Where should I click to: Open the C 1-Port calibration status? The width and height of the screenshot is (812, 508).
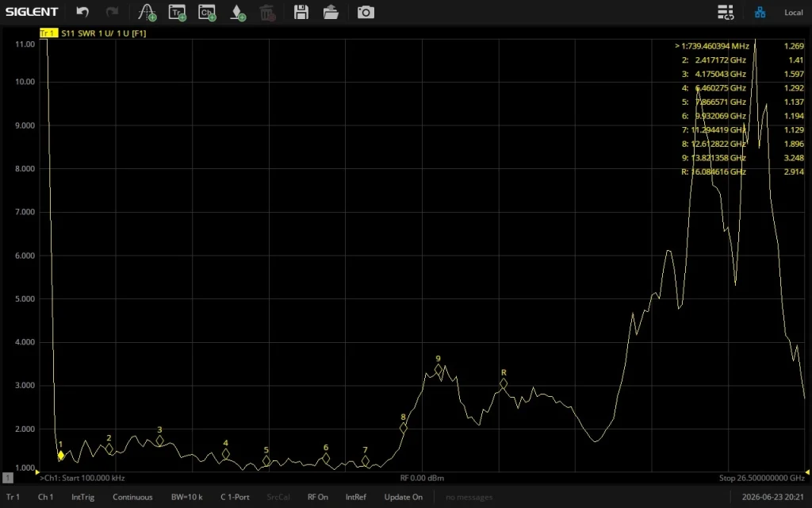(x=235, y=497)
